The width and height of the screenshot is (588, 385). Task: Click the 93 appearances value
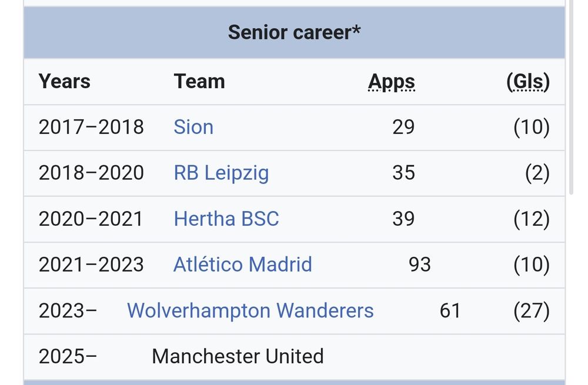click(x=420, y=265)
